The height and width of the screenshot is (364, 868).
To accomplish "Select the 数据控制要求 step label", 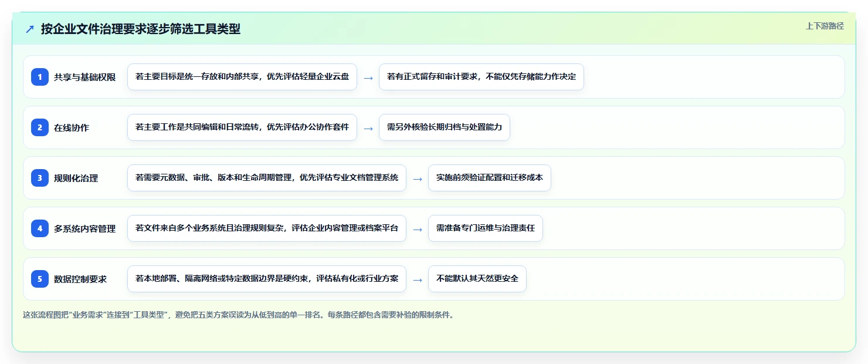I will (80, 279).
